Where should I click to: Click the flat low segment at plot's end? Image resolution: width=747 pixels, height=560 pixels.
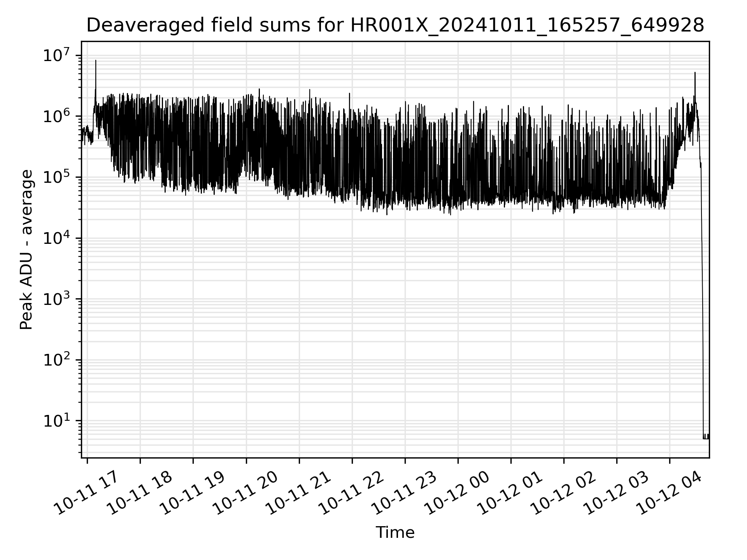[x=706, y=437]
